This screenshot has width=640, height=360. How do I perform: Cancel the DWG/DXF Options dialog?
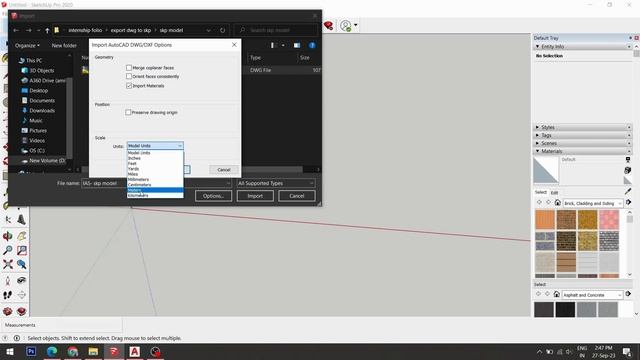click(x=224, y=169)
